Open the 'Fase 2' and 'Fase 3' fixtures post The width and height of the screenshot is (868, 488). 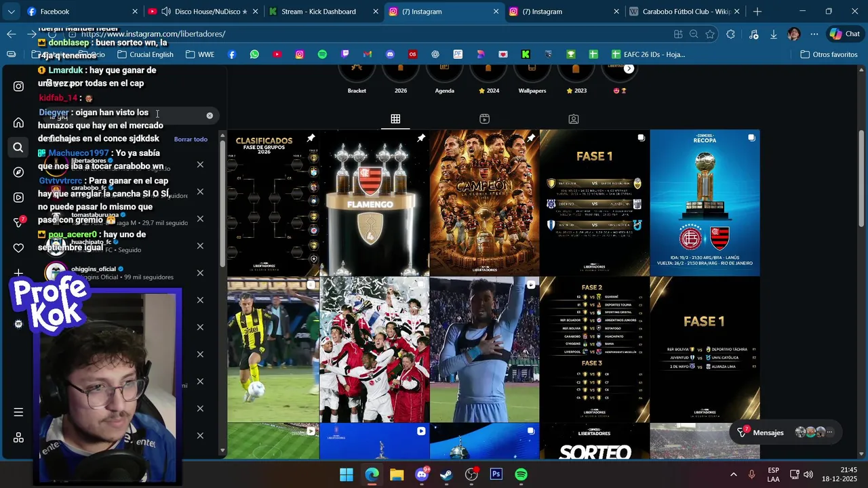[x=595, y=349]
